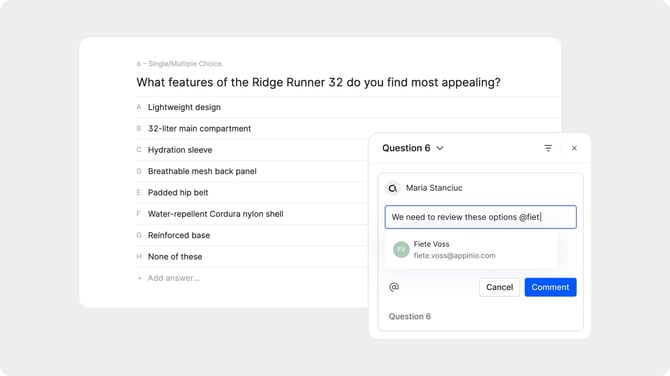Select 'Water-repellent Cordura nylon shell' answer
This screenshot has width=670, height=376.
(215, 214)
